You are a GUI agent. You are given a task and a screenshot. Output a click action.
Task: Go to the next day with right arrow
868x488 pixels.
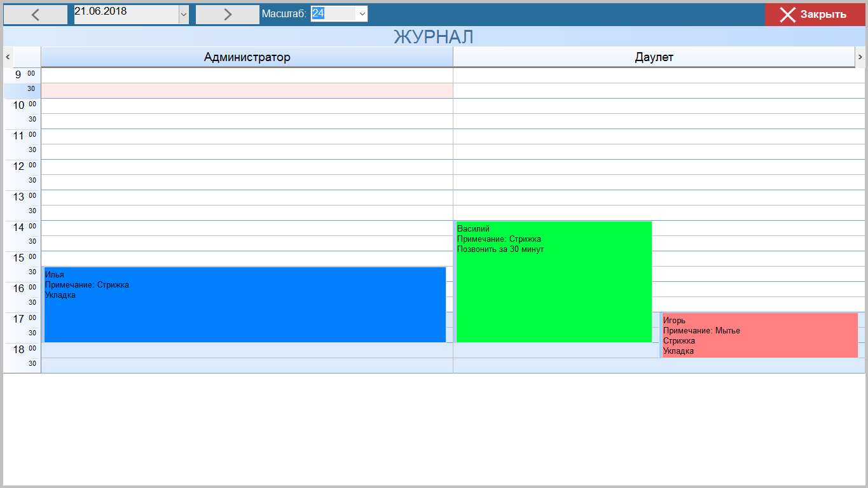pyautogui.click(x=227, y=15)
